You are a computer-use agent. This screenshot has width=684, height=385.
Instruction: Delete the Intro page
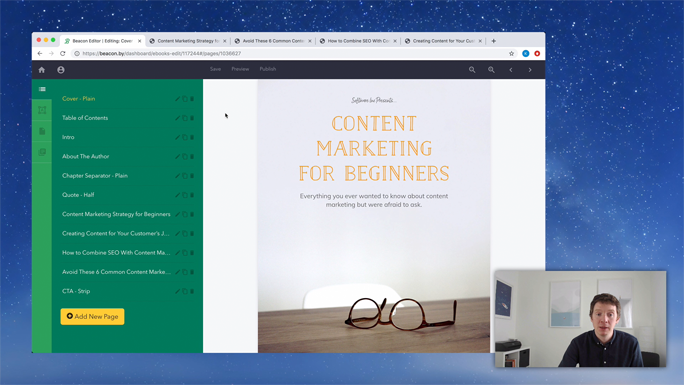pyautogui.click(x=192, y=137)
